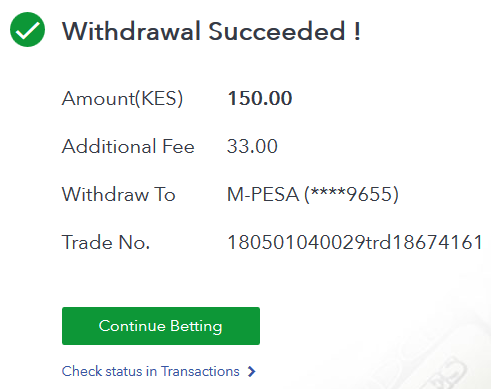Select the trade number 180501040029trd18674161
The width and height of the screenshot is (491, 389).
coord(355,242)
